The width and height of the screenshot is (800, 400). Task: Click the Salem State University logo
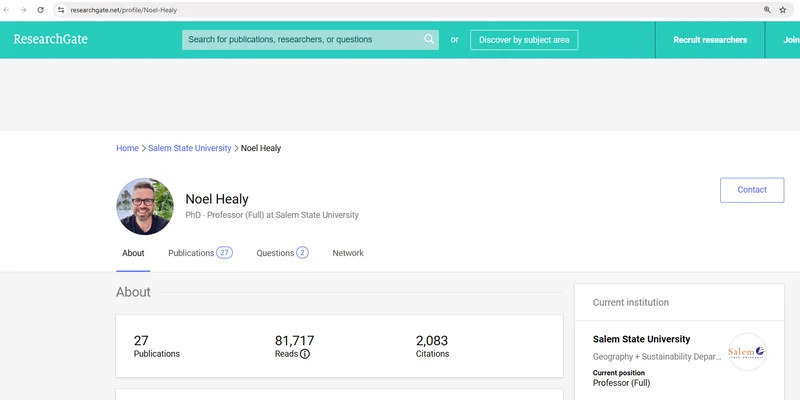coord(746,352)
